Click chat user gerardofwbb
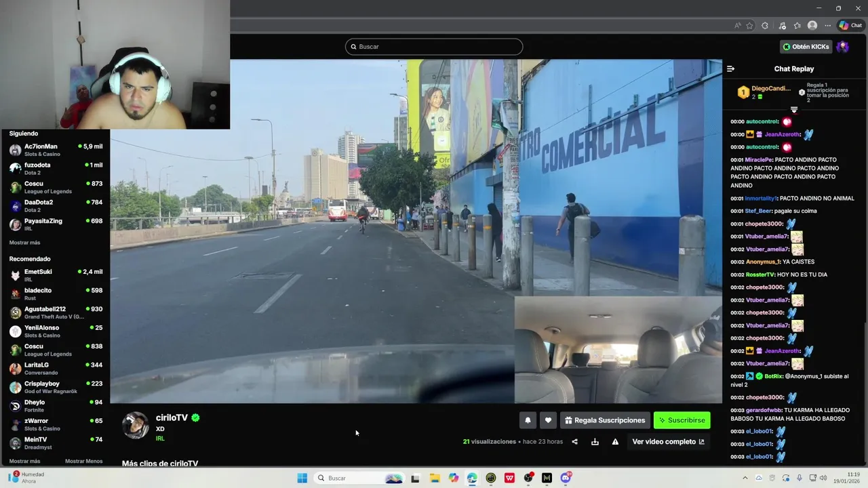 764,410
